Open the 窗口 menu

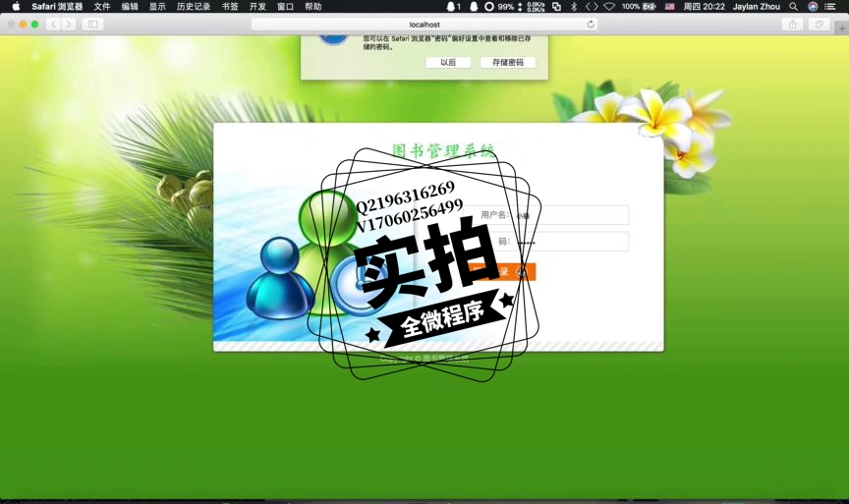[285, 7]
